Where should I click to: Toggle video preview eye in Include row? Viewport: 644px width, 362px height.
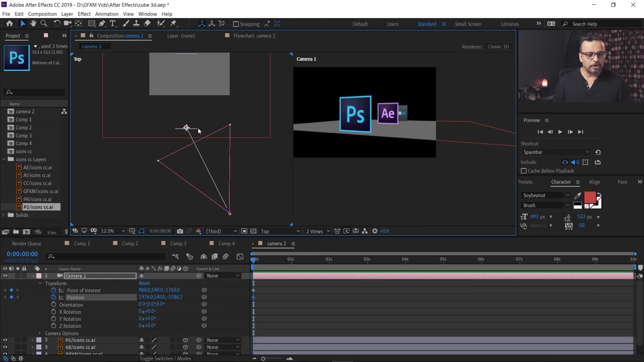coord(565,162)
